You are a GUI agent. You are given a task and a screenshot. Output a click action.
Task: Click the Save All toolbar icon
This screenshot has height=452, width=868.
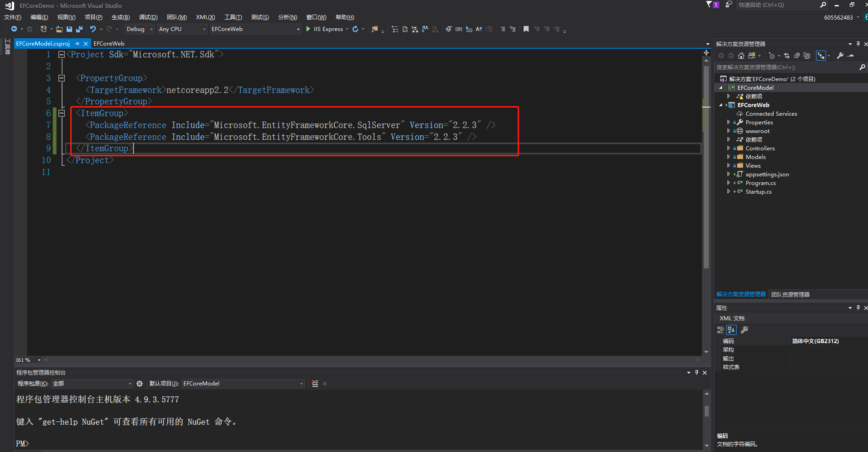[x=79, y=29]
